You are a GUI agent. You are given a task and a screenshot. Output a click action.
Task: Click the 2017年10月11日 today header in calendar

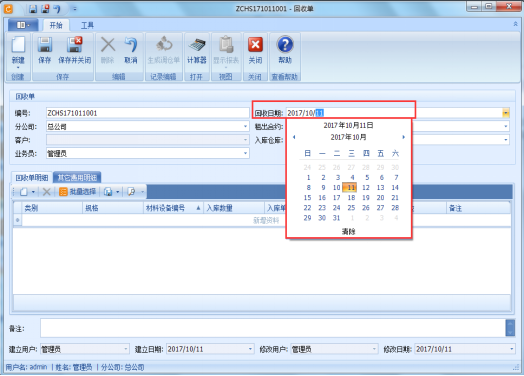[x=348, y=126]
